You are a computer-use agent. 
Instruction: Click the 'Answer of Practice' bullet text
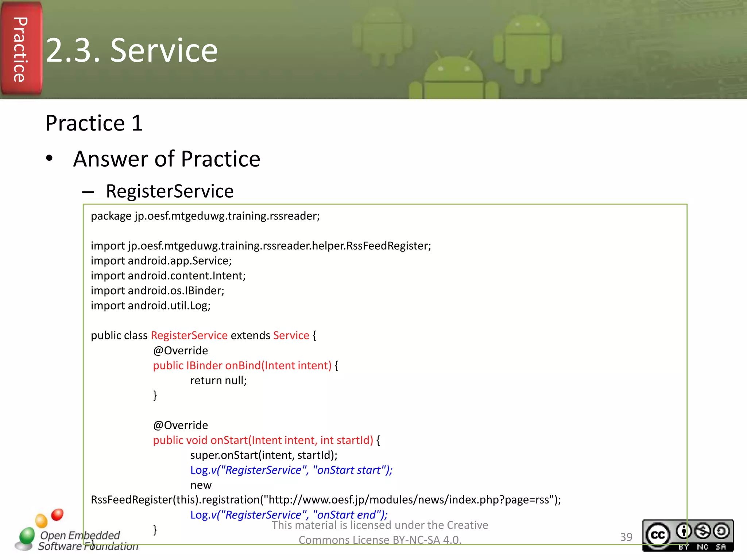tap(167, 159)
